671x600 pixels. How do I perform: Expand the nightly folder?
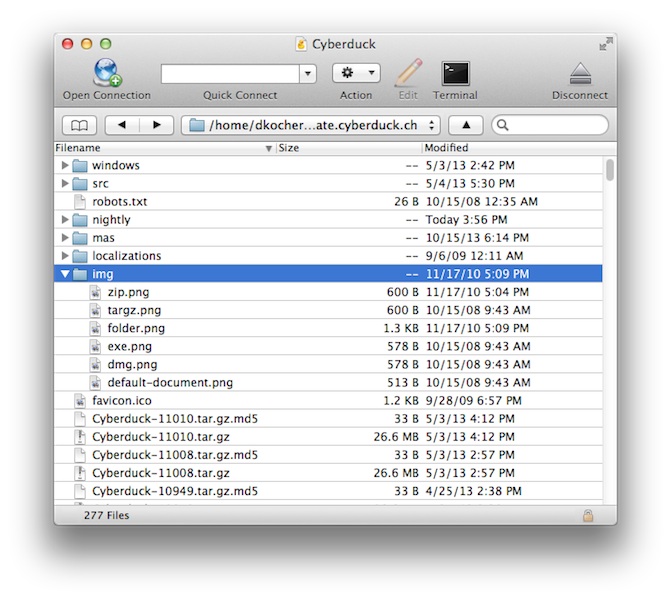[x=66, y=220]
